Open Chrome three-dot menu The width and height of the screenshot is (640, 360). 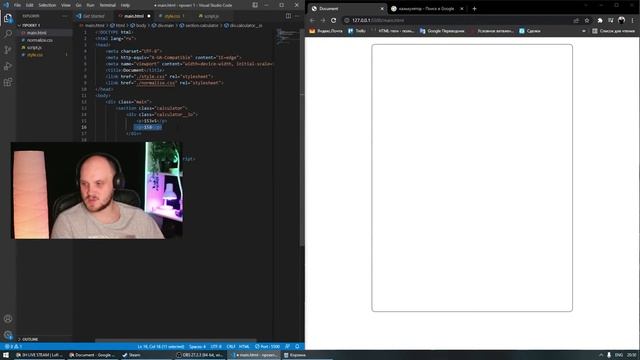click(633, 20)
